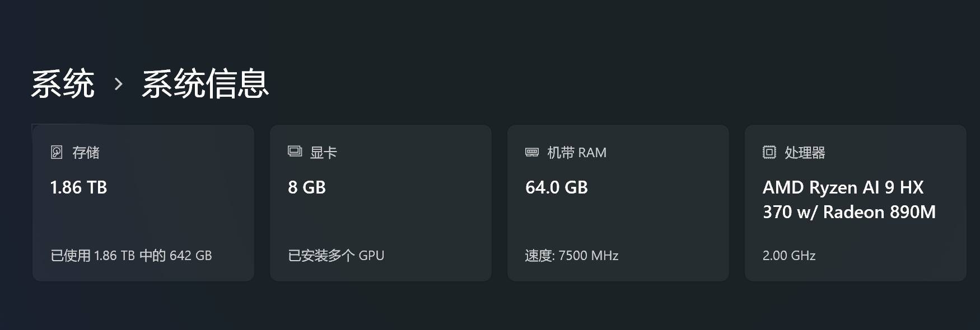Click the 1.86 TB storage value
The width and height of the screenshot is (980, 330).
[x=78, y=187]
